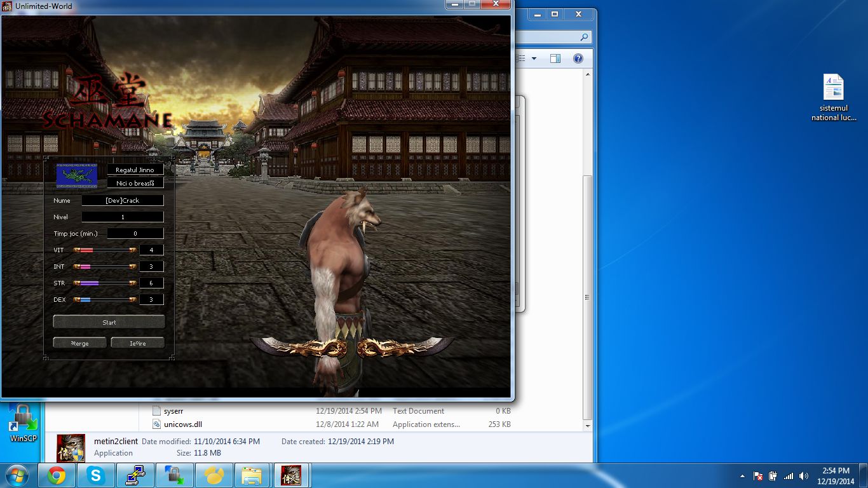Toggle the Explorer preview pane button
The height and width of the screenshot is (488, 868).
coord(555,58)
